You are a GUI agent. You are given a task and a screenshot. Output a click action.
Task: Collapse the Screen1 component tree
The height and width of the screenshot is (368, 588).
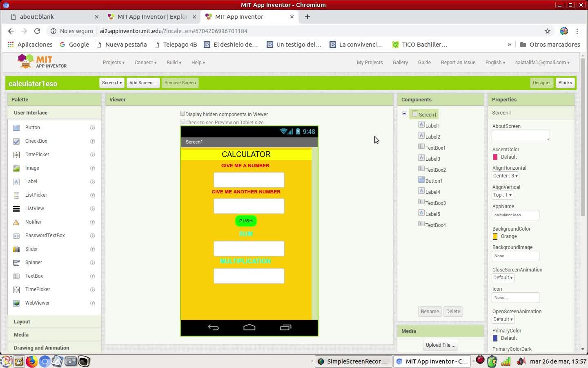(x=404, y=114)
